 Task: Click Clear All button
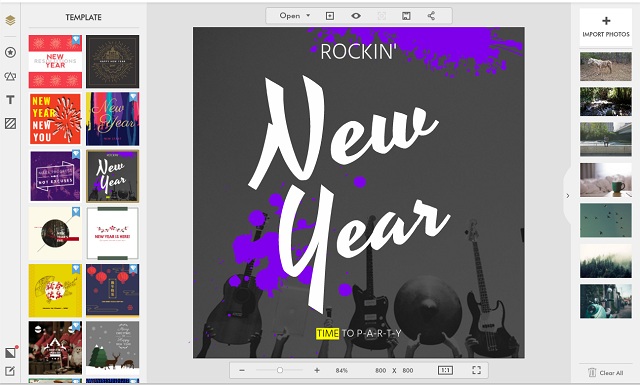(x=606, y=372)
